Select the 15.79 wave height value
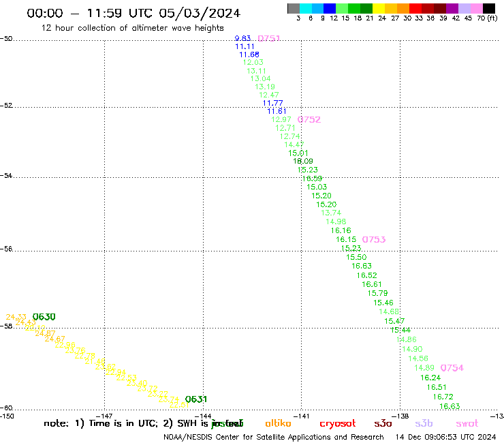Screen dimensions: 504x443 coord(378,294)
